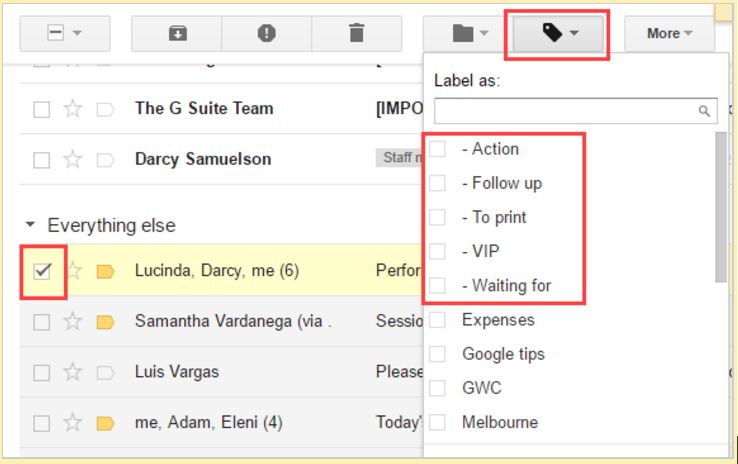Click the label list scrollbar

coord(721,207)
